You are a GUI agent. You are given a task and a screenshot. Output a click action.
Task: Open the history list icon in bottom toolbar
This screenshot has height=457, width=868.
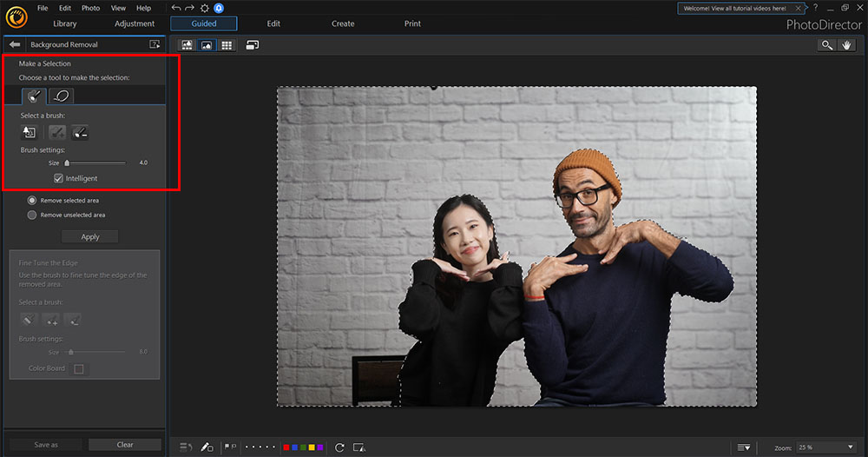pos(186,447)
